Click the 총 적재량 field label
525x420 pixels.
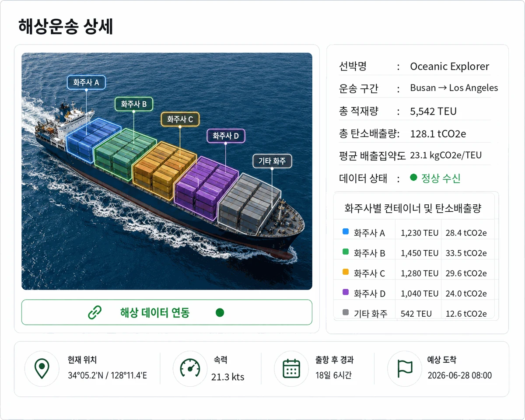coord(358,111)
